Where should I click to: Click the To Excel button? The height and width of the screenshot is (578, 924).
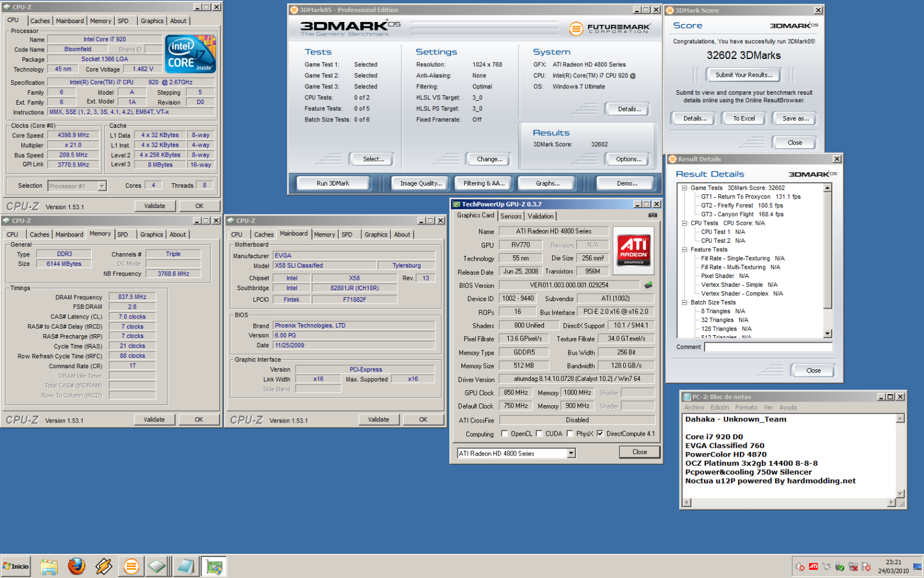[x=744, y=118]
